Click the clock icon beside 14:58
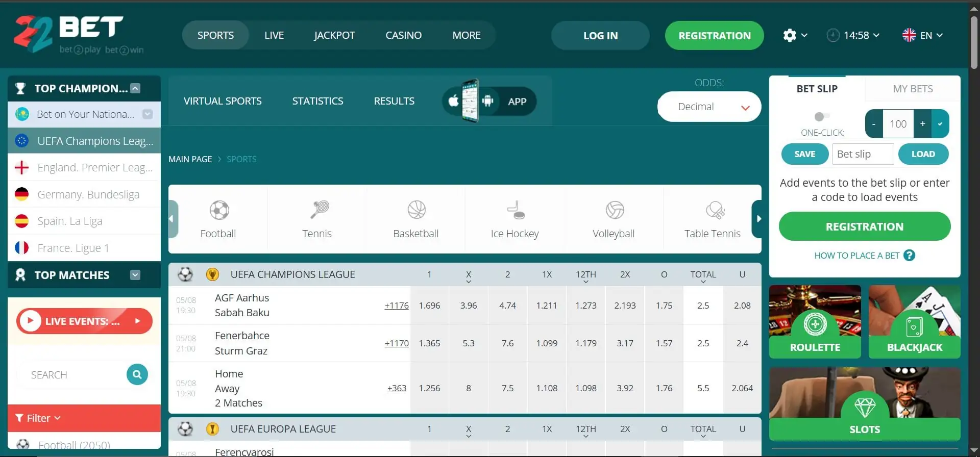This screenshot has height=457, width=980. coord(832,35)
